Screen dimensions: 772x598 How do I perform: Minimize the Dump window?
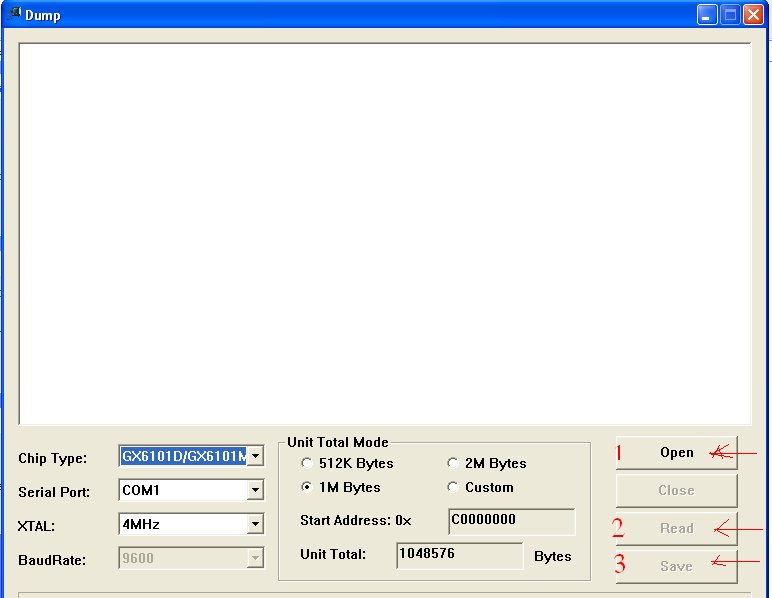tap(707, 15)
